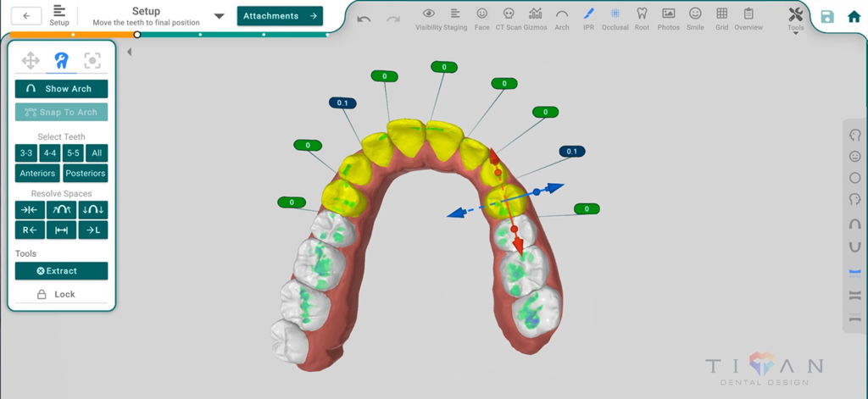Click the blue rotation handle dot
The height and width of the screenshot is (399, 868).
[536, 192]
